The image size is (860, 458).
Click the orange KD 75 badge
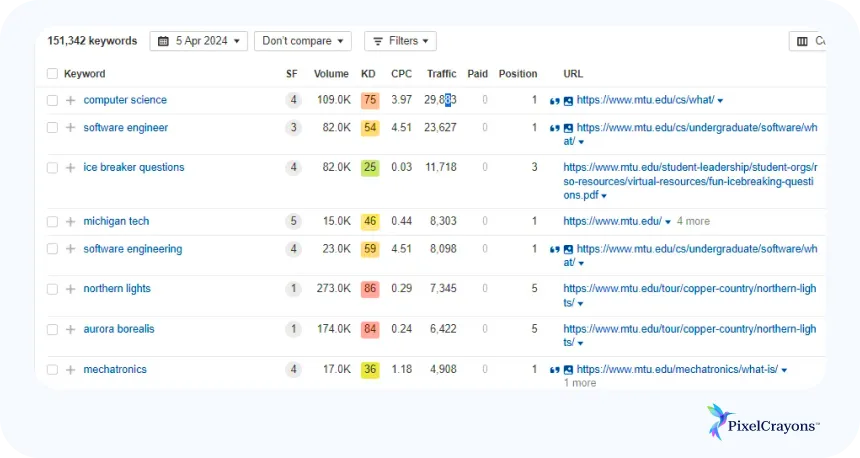[370, 100]
